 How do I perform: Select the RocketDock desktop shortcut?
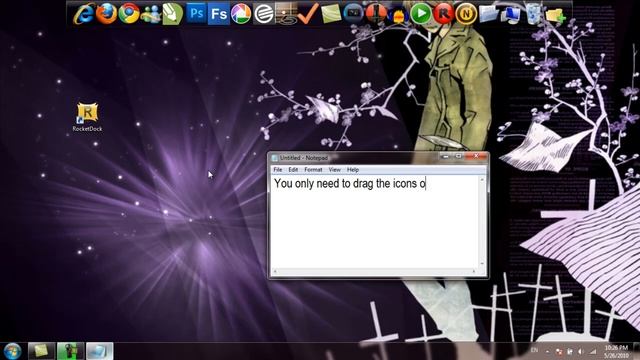[87, 117]
